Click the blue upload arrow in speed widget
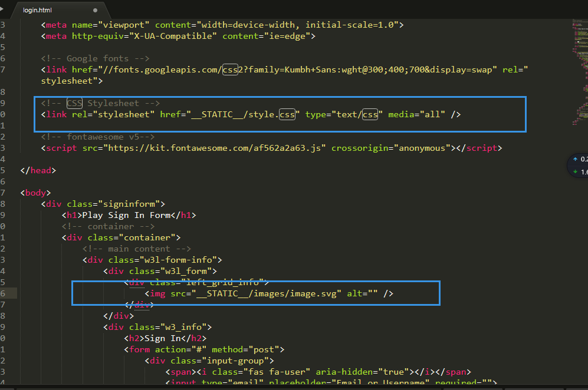The height and width of the screenshot is (390, 588). pos(575,159)
